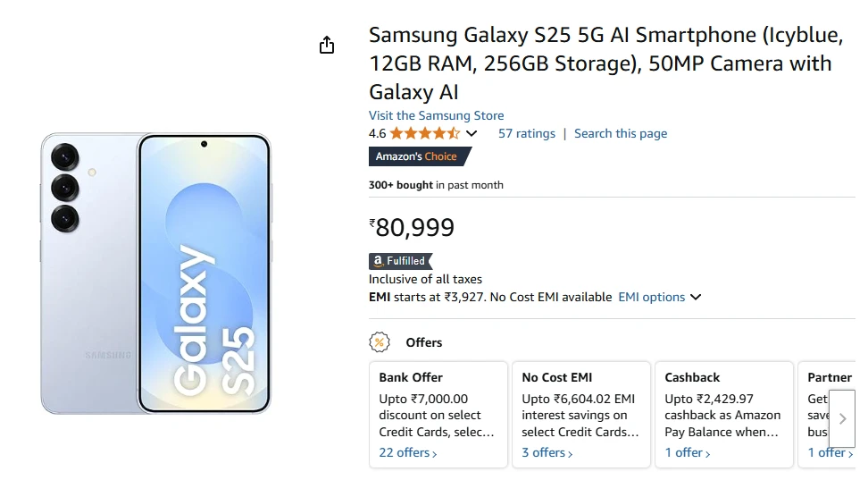Click the star rating icons
The image size is (868, 480).
(x=425, y=133)
